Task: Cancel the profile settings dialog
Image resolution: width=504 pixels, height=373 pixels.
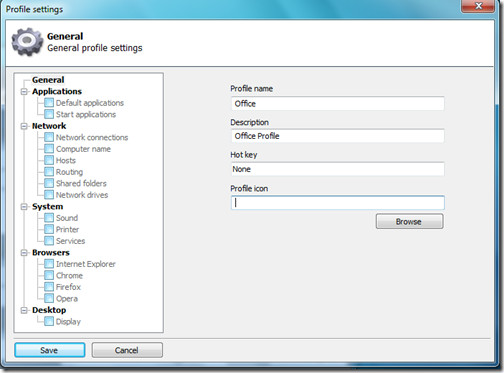Action: 127,350
